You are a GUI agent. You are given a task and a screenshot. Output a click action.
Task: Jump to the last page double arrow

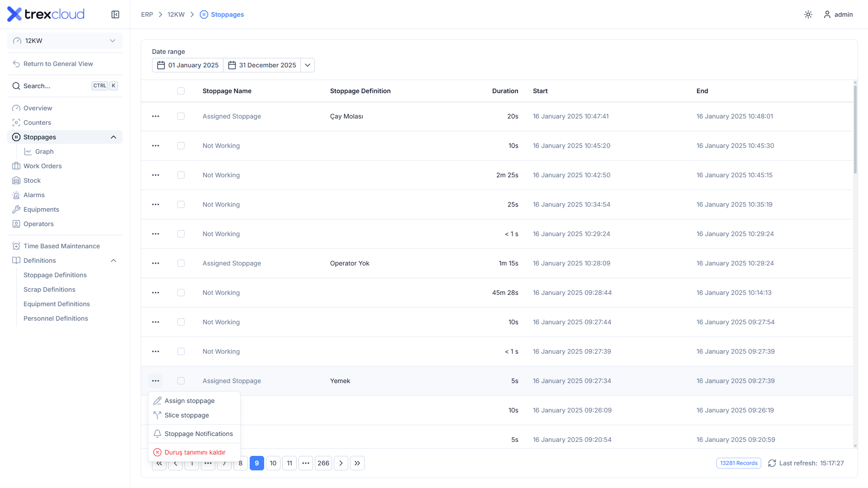coord(357,463)
